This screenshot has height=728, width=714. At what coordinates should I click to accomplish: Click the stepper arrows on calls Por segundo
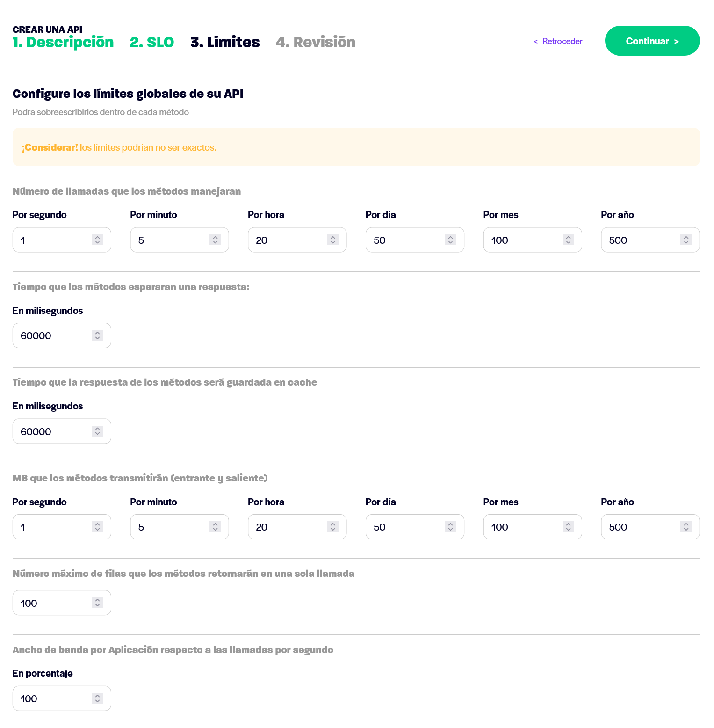[x=97, y=240]
